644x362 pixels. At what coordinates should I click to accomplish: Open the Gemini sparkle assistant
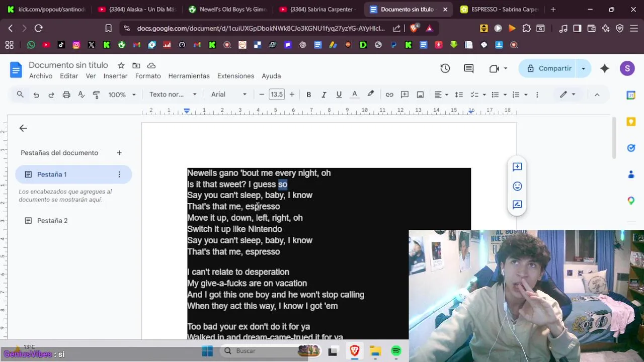coord(605,68)
